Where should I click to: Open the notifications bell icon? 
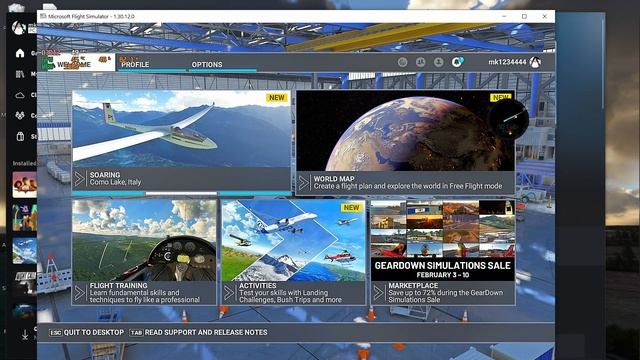point(457,62)
